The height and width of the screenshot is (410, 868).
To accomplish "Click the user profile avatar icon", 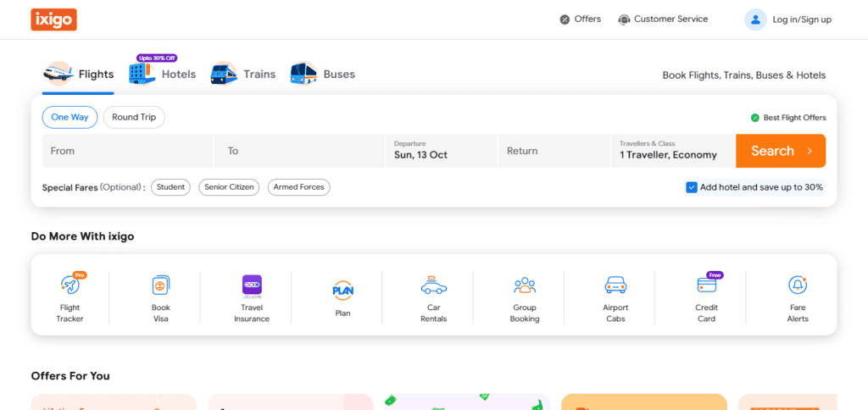I will 755,19.
